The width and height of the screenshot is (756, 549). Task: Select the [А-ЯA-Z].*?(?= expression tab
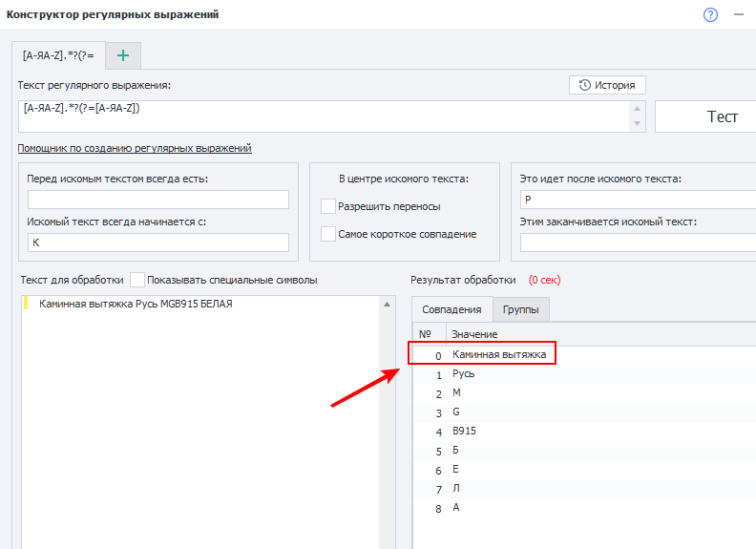click(x=58, y=55)
